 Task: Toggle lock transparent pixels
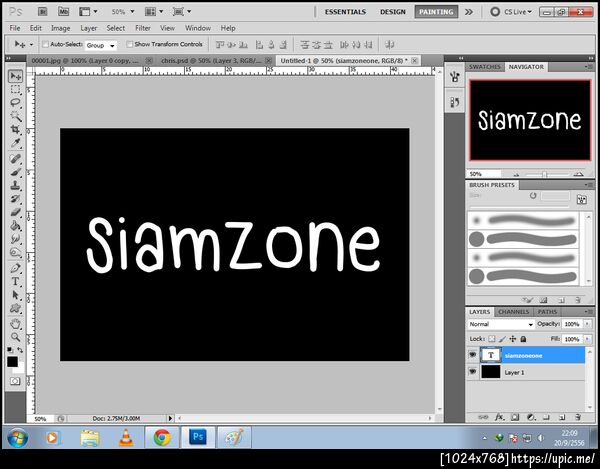[492, 339]
